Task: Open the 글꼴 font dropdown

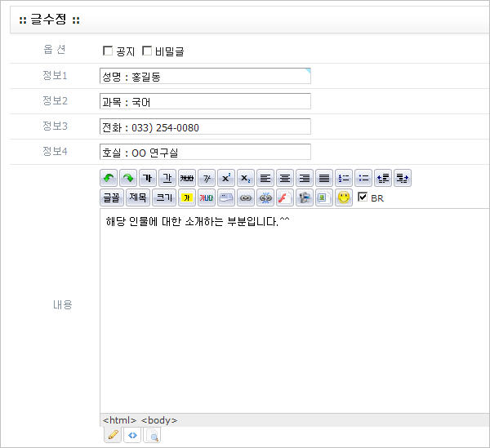Action: (111, 197)
